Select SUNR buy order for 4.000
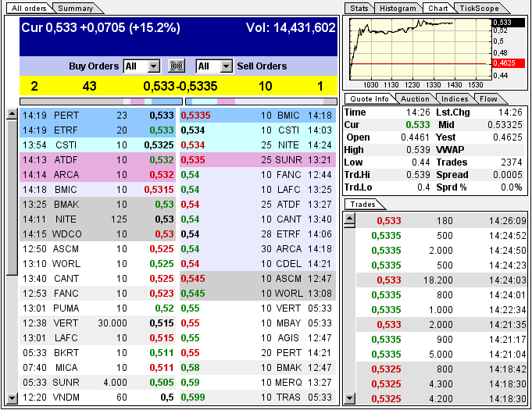 coord(98,382)
